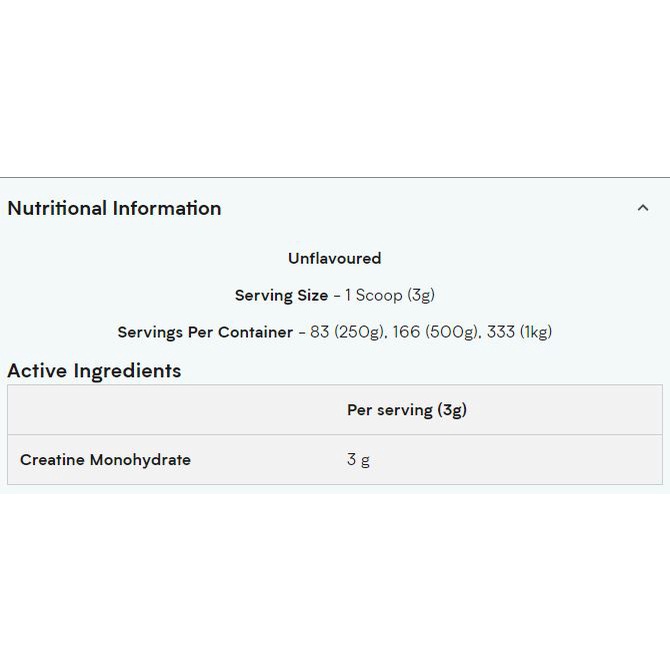
Task: Click the empty first table header cell
Action: 170,410
